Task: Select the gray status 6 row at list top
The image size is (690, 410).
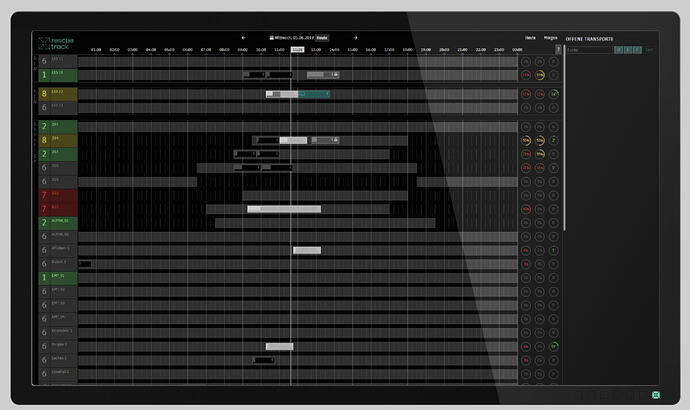Action: point(58,61)
